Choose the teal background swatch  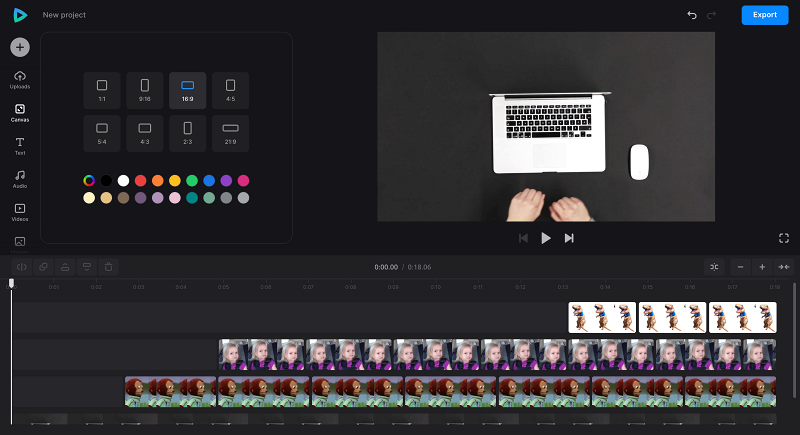click(192, 198)
